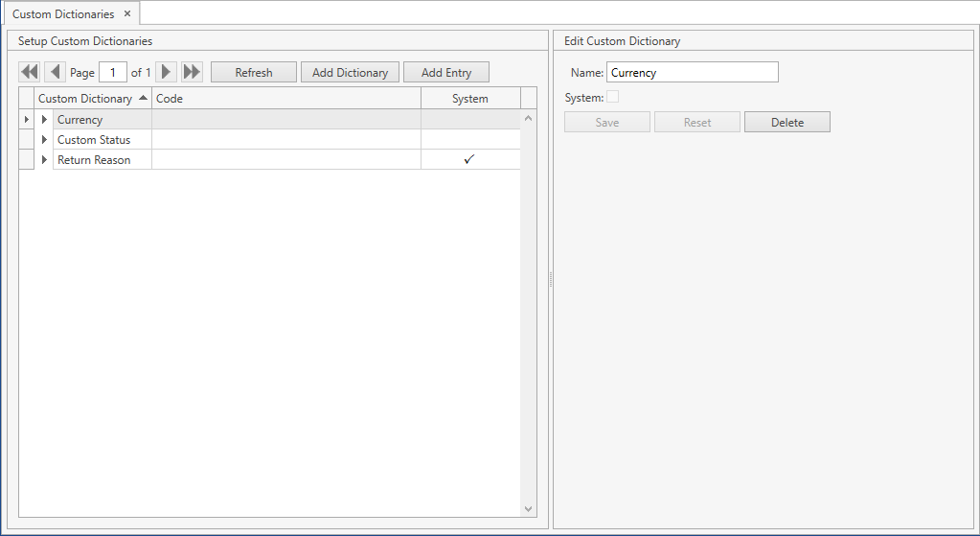Screen dimensions: 980x536
Task: Sort by Custom Dictionary column header
Action: (x=93, y=98)
